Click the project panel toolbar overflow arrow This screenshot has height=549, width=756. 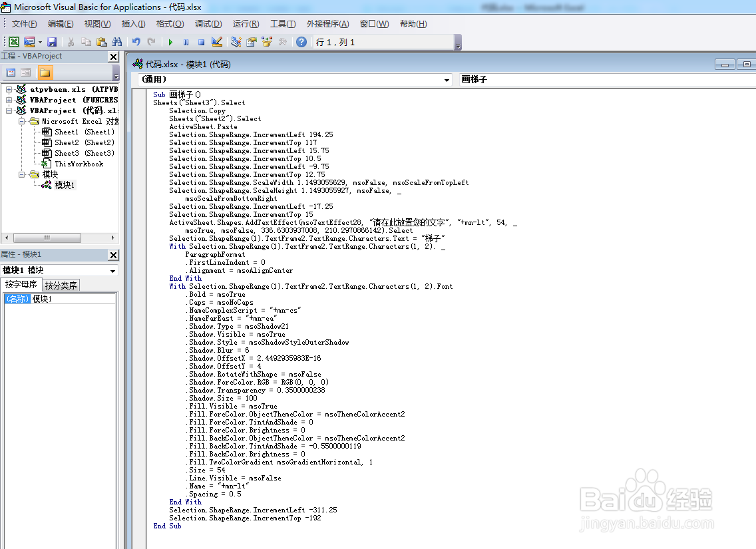116,73
